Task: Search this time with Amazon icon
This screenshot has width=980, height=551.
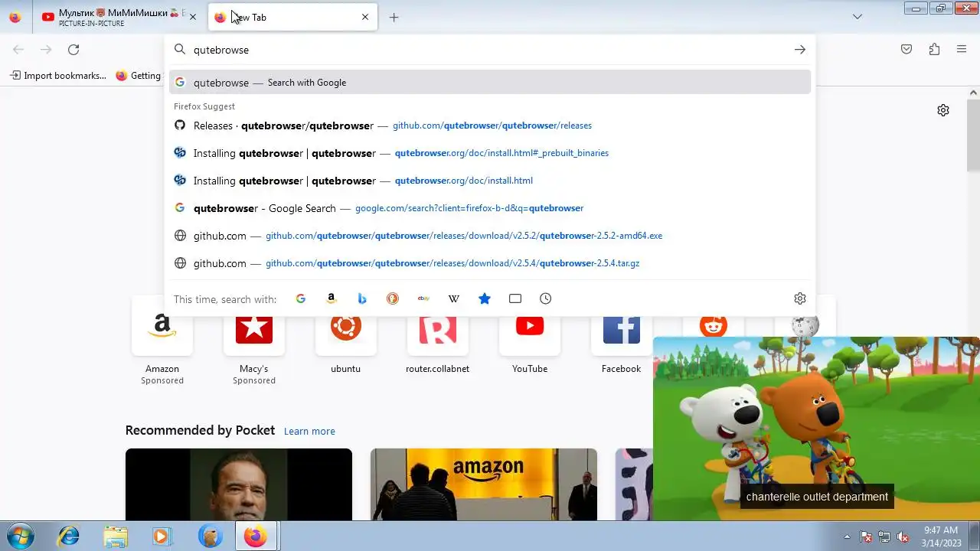Action: pyautogui.click(x=332, y=298)
